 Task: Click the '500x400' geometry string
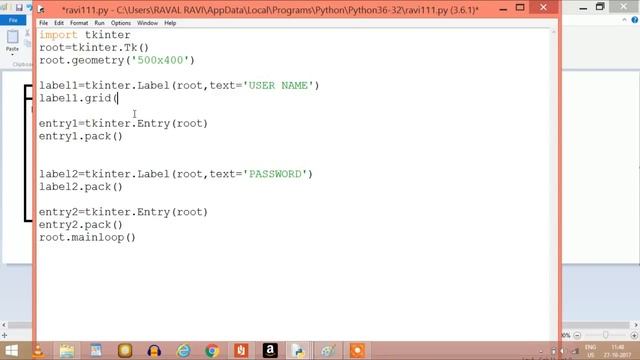point(160,60)
